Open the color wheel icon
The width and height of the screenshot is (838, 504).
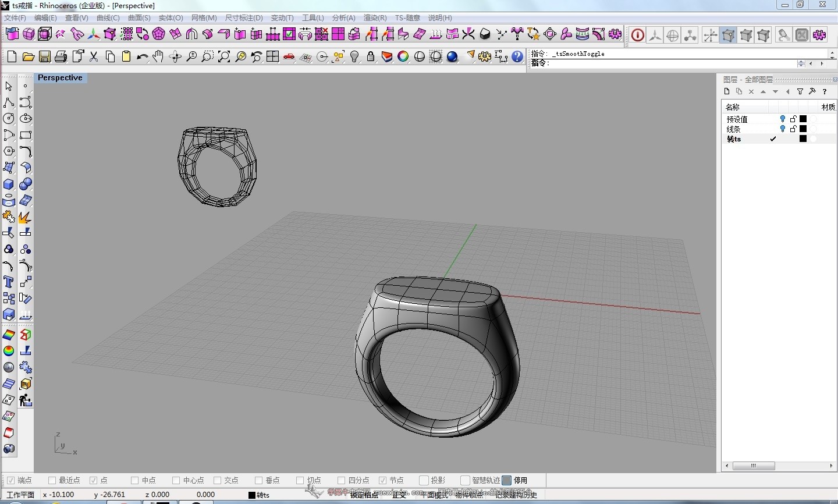(403, 56)
